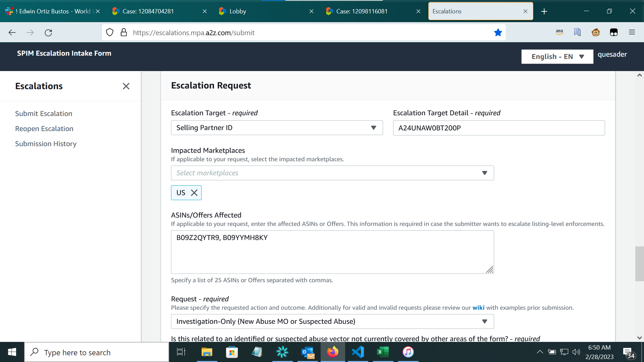Show hidden system tray icons

[x=540, y=352]
